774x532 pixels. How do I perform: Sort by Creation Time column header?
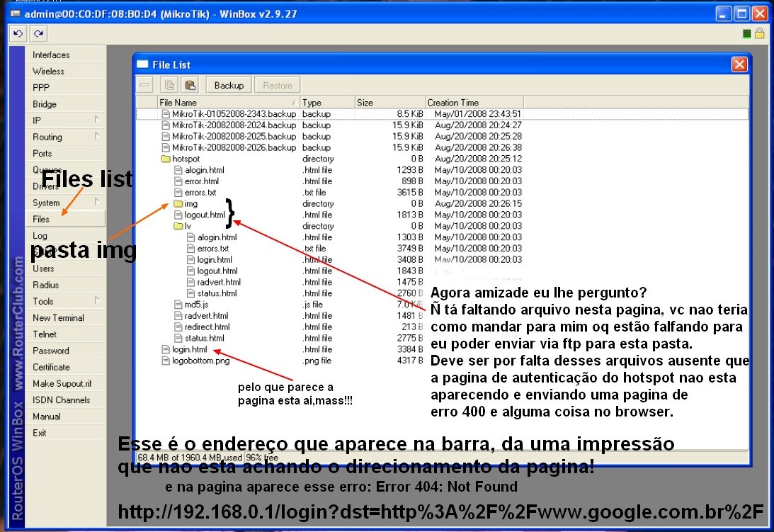(474, 102)
